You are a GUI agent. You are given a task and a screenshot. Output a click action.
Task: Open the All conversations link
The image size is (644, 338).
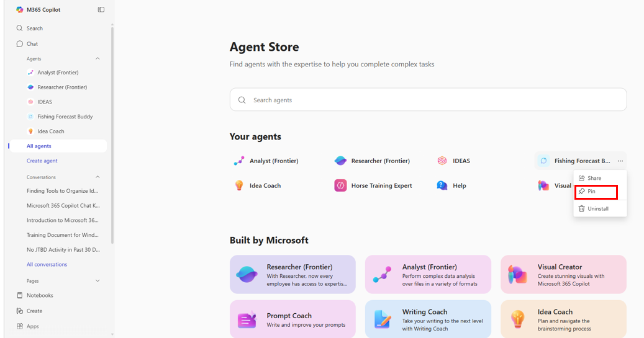point(47,265)
